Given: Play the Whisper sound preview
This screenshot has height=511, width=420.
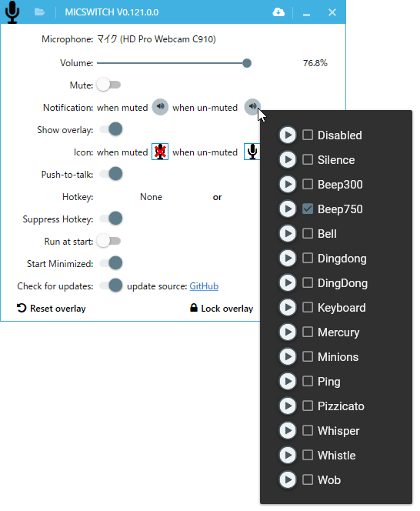Looking at the screenshot, I should pos(288,430).
